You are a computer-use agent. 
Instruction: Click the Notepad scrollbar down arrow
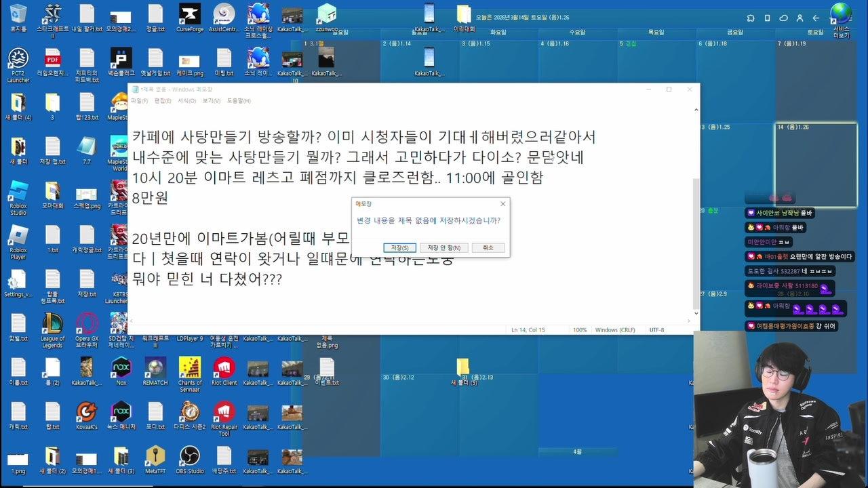click(x=696, y=313)
